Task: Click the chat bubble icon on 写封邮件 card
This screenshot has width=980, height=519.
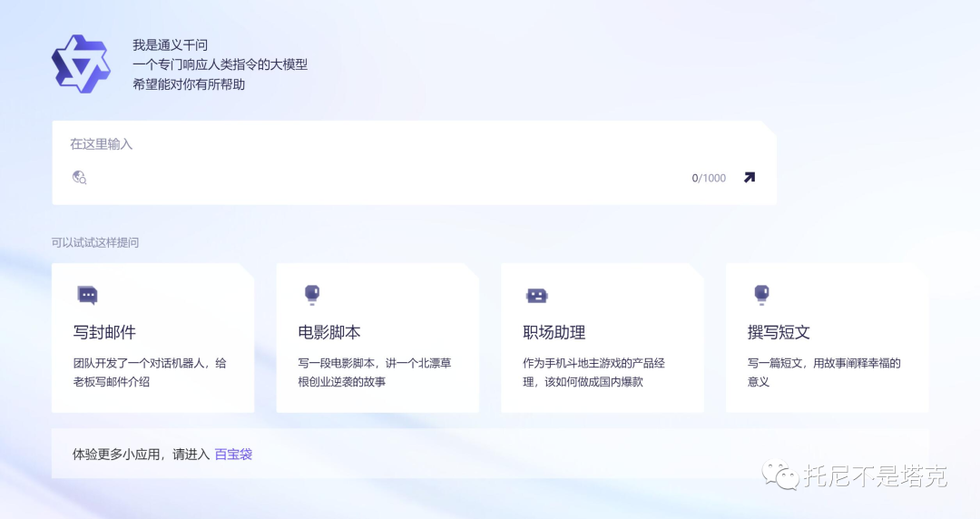Action: (87, 296)
